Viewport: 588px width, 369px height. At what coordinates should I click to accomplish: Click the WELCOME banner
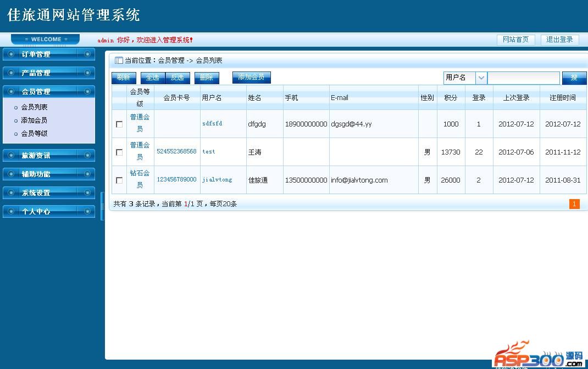(x=46, y=39)
